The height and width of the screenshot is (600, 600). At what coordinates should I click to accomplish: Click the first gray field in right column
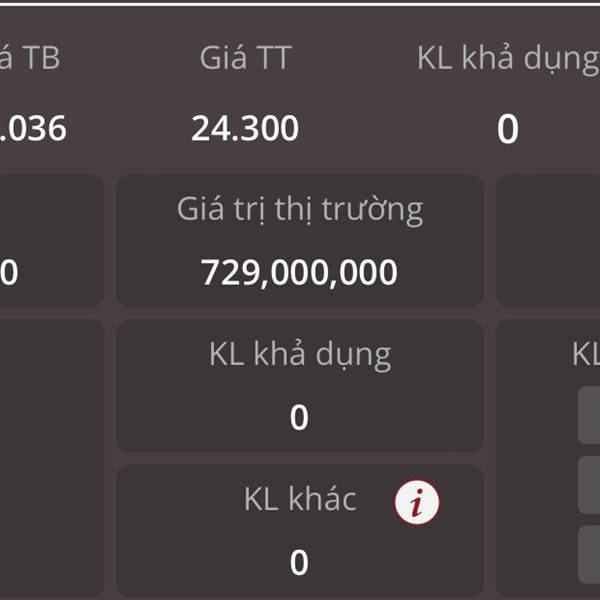click(589, 415)
